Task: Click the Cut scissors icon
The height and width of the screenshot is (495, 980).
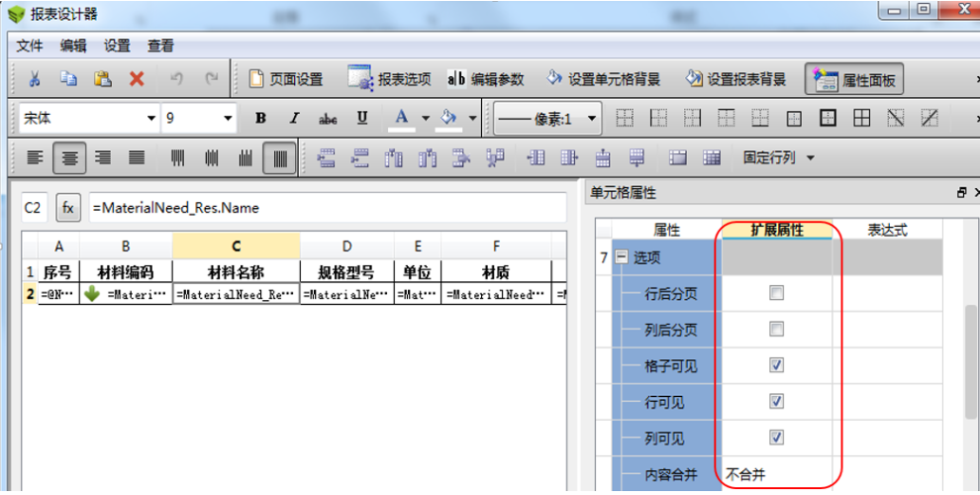Action: point(35,79)
